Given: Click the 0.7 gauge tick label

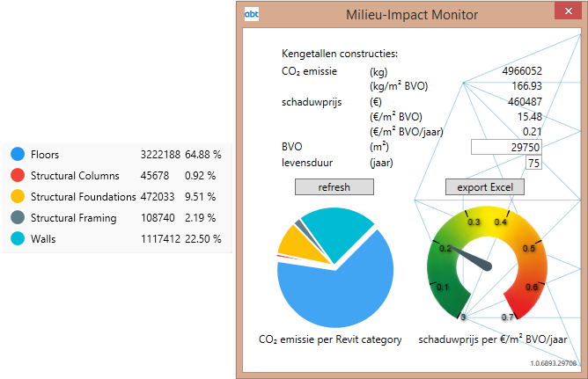Looking at the screenshot, I should [x=508, y=317].
